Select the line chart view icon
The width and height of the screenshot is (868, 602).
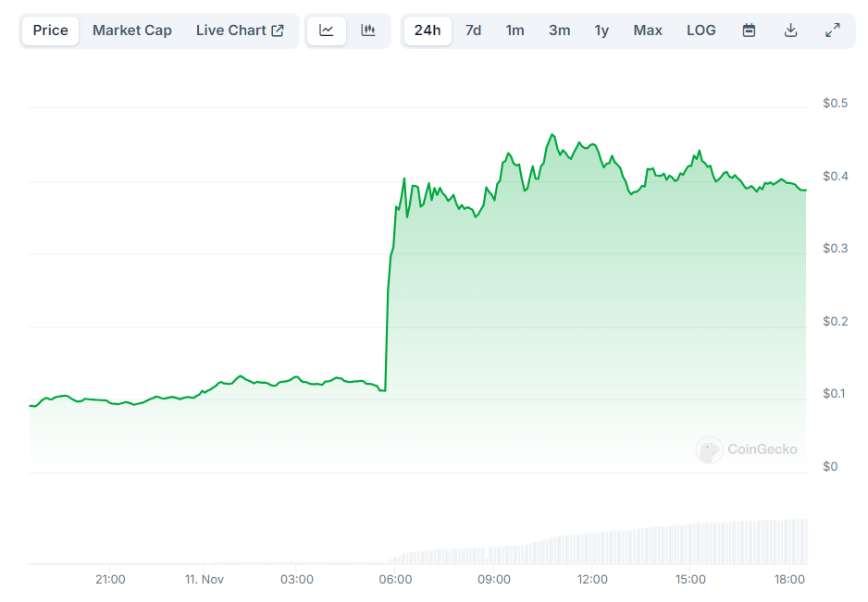[327, 31]
